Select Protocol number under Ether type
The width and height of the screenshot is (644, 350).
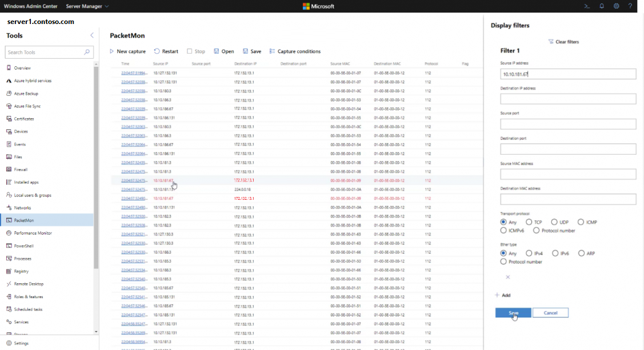click(x=503, y=262)
